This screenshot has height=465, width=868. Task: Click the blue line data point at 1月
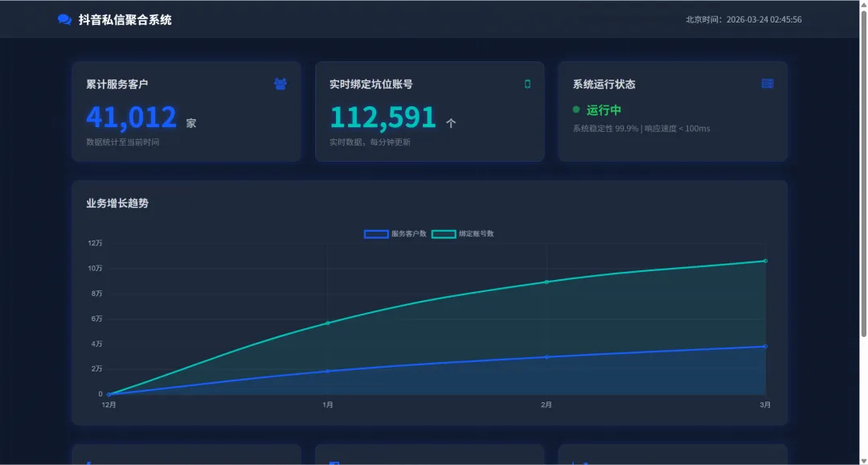click(328, 372)
